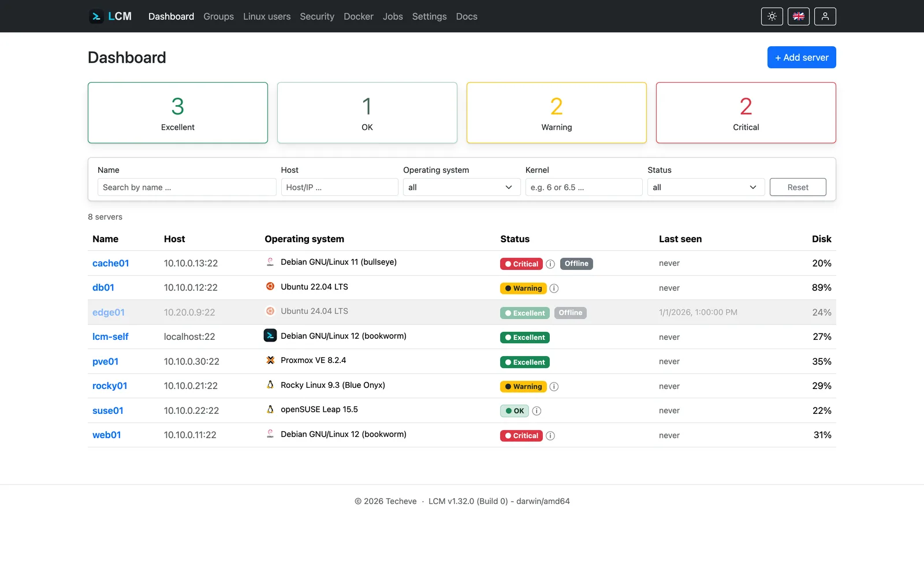Click info icon beside rocky01 Warning badge
This screenshot has height=578, width=924.
[x=554, y=387]
